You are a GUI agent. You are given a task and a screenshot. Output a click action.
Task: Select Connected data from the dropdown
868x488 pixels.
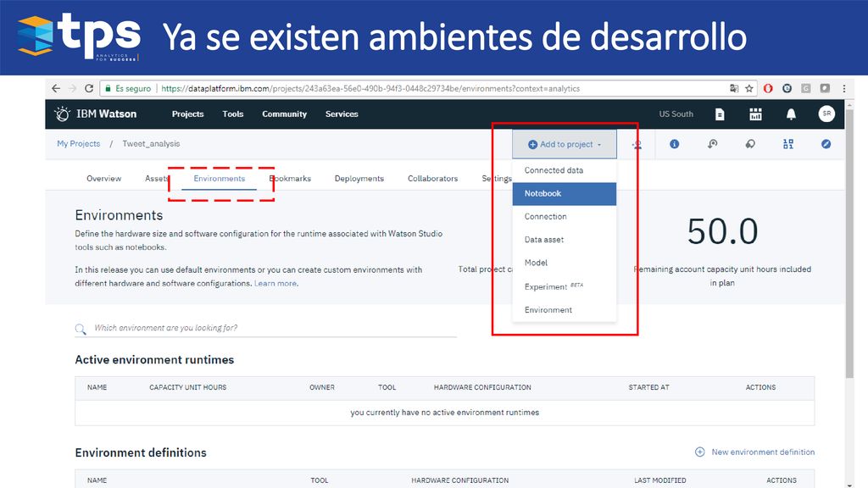tap(564, 170)
